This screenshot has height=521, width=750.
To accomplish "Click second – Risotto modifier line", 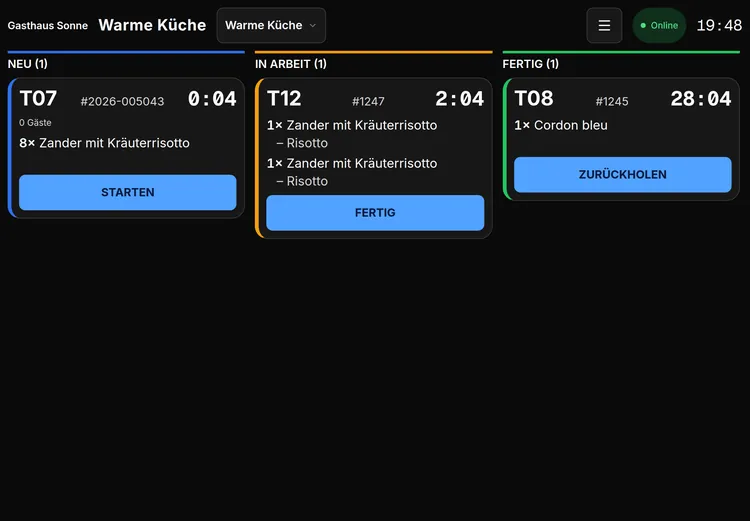I will pyautogui.click(x=302, y=181).
